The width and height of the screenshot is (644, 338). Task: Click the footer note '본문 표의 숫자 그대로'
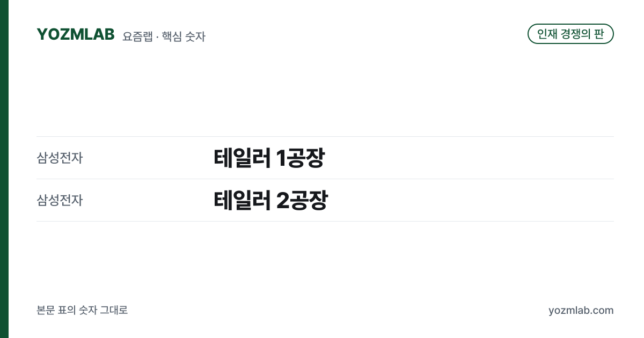click(82, 310)
